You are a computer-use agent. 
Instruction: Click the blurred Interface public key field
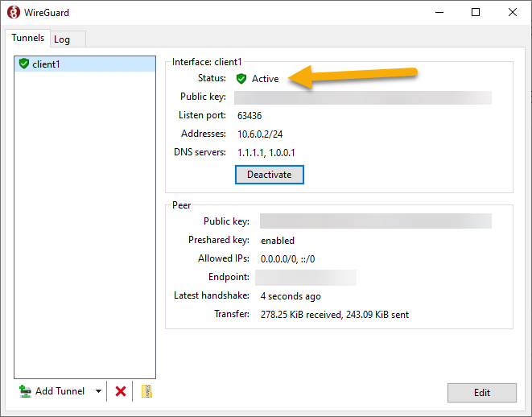[x=362, y=97]
